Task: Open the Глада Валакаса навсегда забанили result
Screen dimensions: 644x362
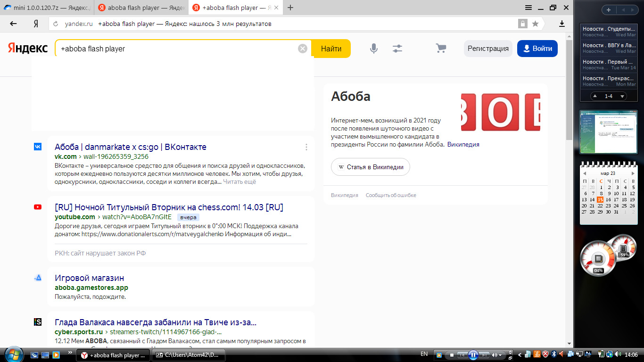Action: point(156,322)
